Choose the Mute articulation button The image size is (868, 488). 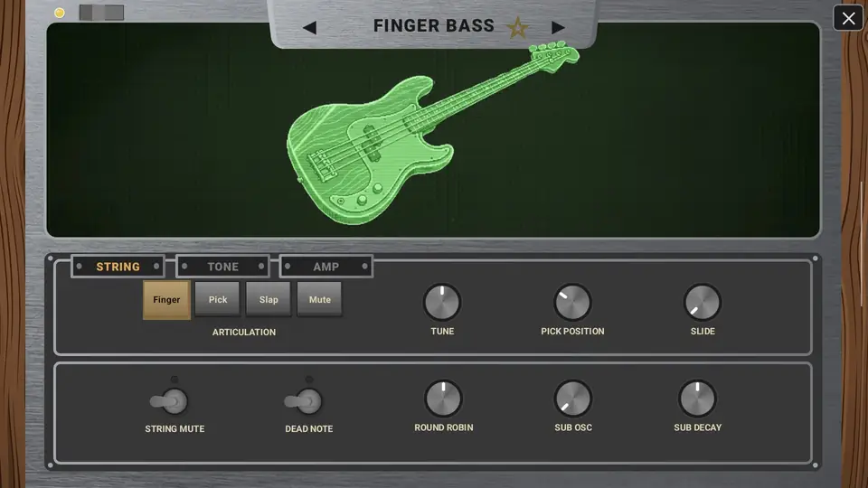tap(319, 299)
